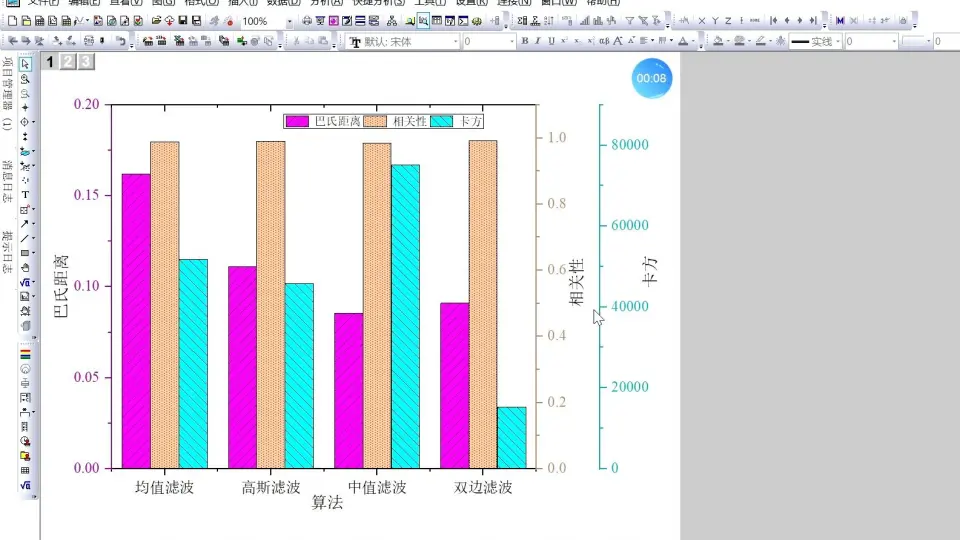The image size is (960, 540).
Task: Click the 中值滤波 x-axis tick label
Action: click(377, 487)
